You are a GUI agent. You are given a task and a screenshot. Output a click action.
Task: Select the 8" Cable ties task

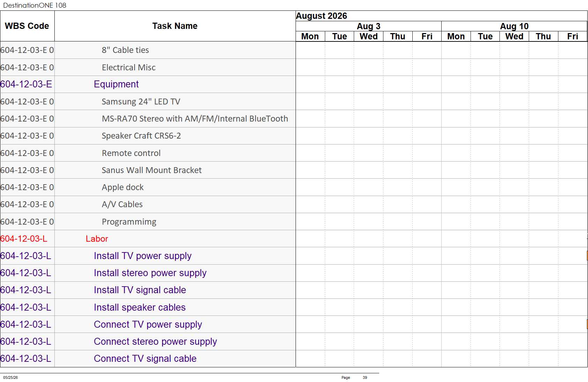[x=125, y=50]
